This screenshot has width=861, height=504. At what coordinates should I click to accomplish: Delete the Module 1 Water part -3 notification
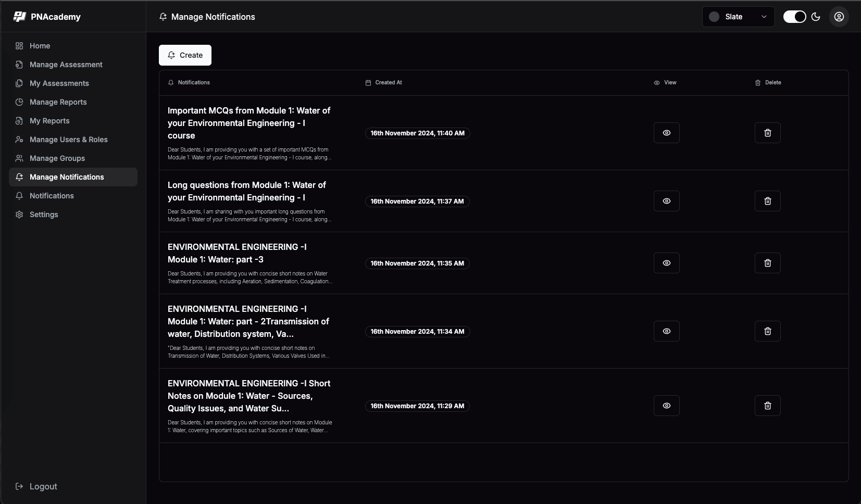767,263
